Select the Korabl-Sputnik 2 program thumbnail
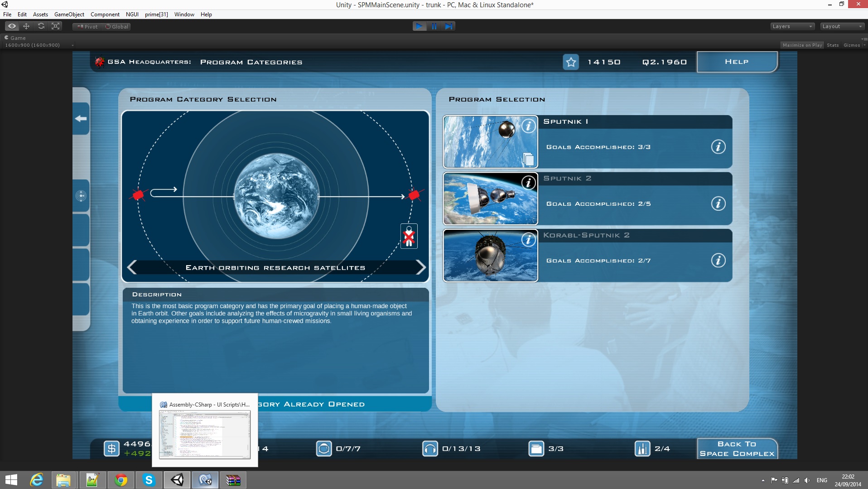This screenshot has width=868, height=489. click(490, 256)
